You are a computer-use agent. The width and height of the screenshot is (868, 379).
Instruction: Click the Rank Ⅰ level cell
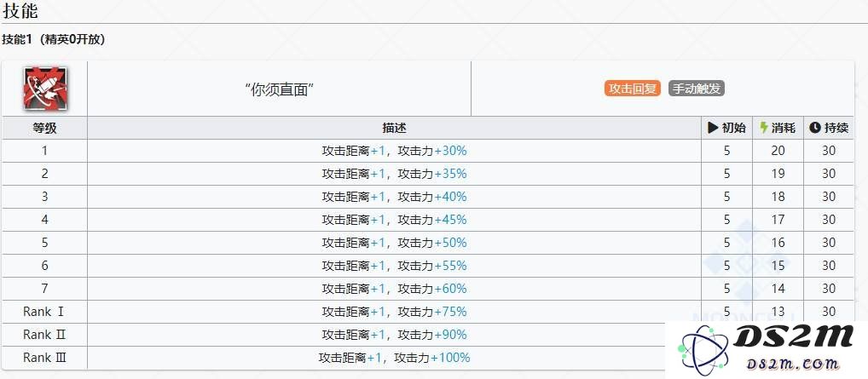(44, 312)
